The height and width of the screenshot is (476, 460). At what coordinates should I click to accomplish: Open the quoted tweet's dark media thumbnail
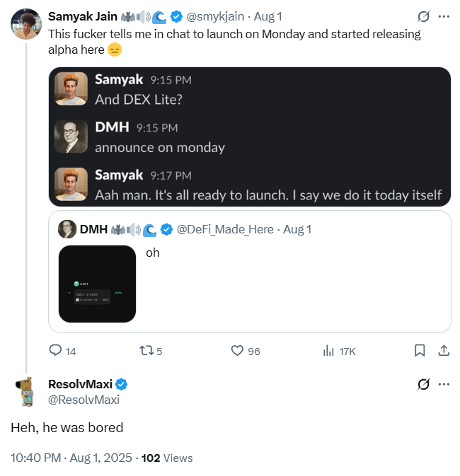pyautogui.click(x=97, y=284)
